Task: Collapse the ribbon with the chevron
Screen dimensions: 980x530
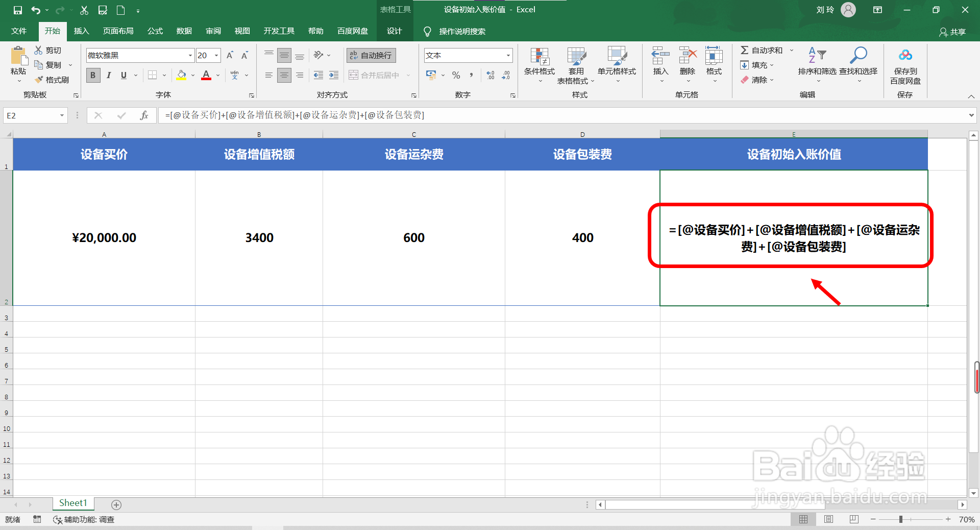Action: (x=971, y=96)
